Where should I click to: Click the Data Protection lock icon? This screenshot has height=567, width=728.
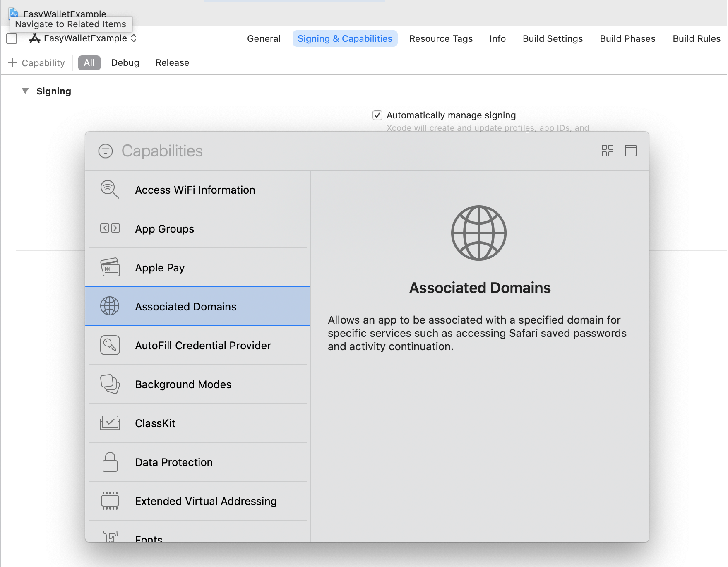click(x=110, y=462)
